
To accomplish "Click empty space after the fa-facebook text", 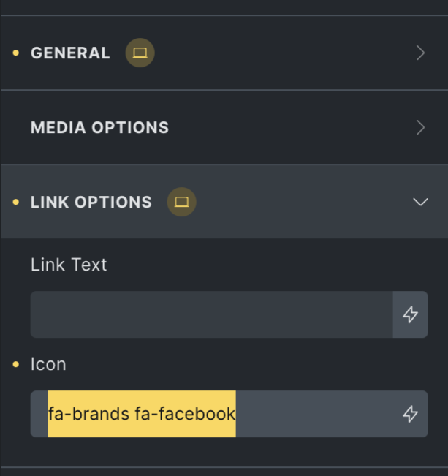I will pyautogui.click(x=314, y=414).
